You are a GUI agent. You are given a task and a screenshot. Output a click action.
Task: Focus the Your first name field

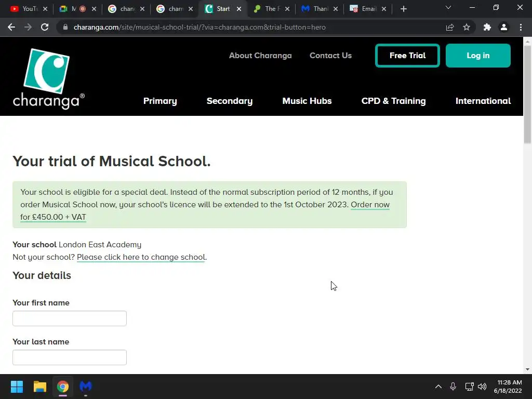coord(70,318)
